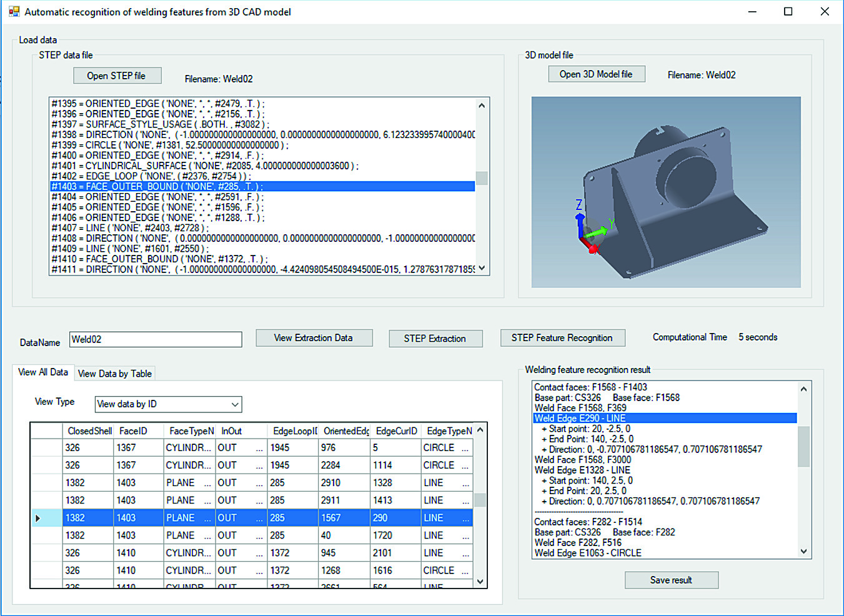This screenshot has width=844, height=616.
Task: Click EdgeLoopID cell 1372 in row with 945
Action: pos(294,553)
